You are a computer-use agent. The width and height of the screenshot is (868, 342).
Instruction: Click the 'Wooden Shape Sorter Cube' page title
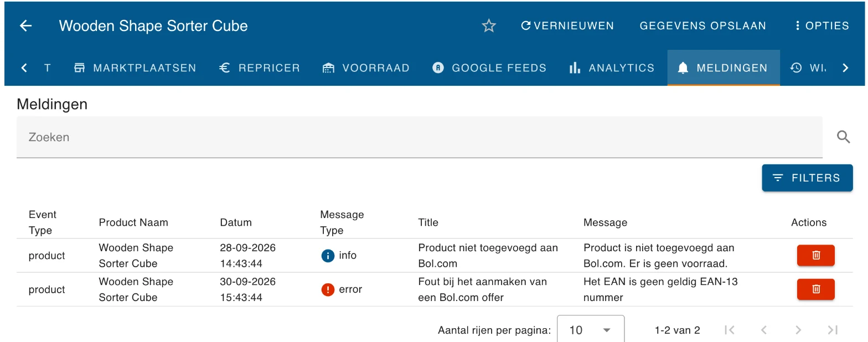coord(153,26)
